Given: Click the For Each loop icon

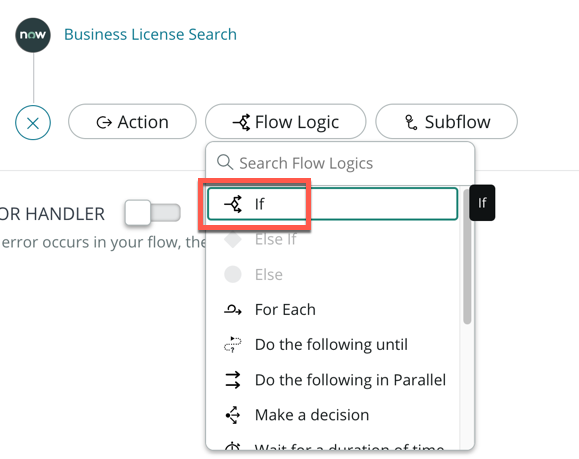Looking at the screenshot, I should coord(233,309).
